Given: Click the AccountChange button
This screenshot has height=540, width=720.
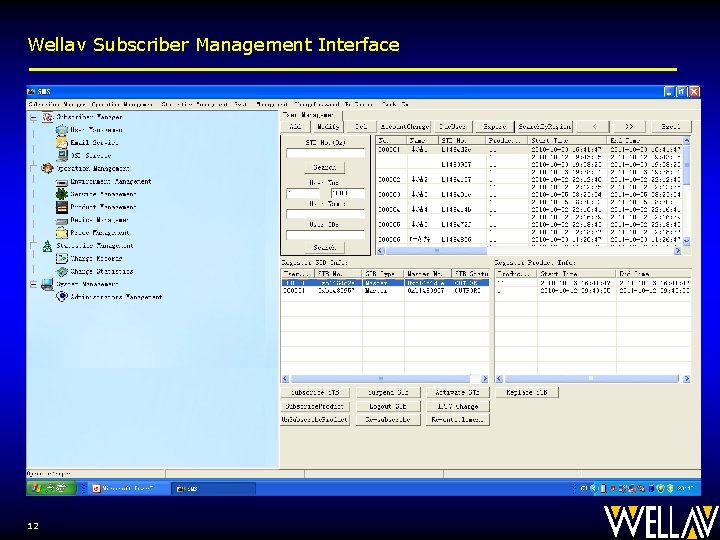Looking at the screenshot, I should coord(405,126).
